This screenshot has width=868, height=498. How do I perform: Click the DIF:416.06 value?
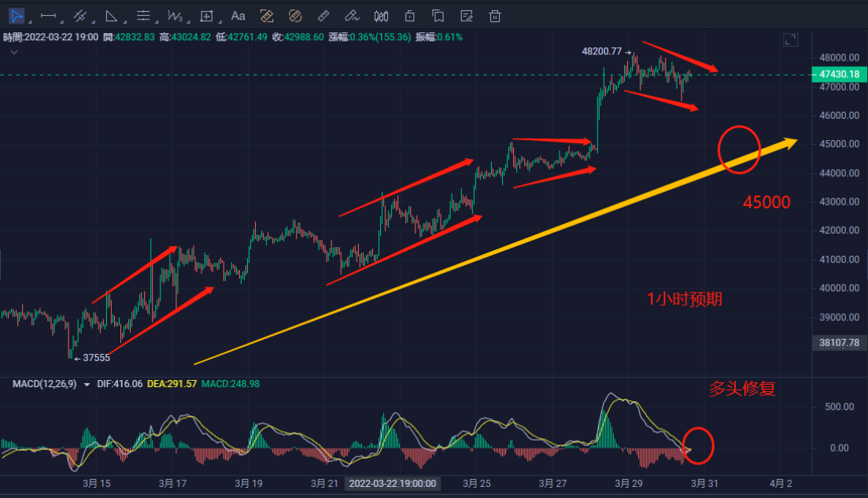click(120, 384)
